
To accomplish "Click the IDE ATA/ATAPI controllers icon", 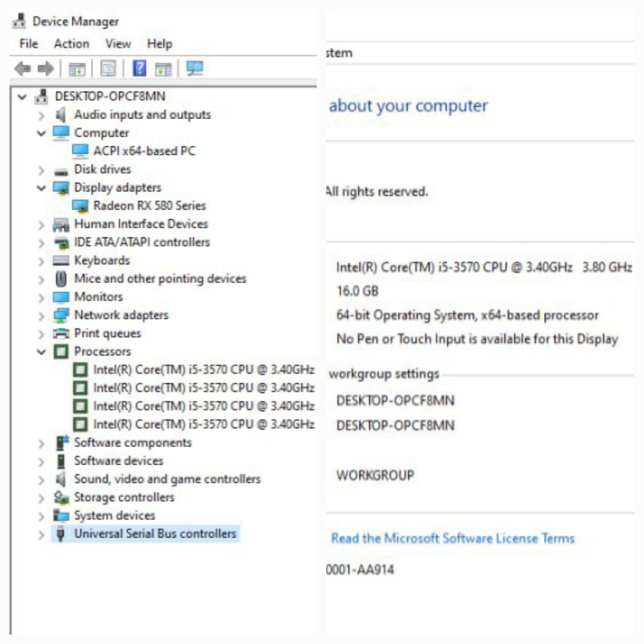I will [61, 242].
